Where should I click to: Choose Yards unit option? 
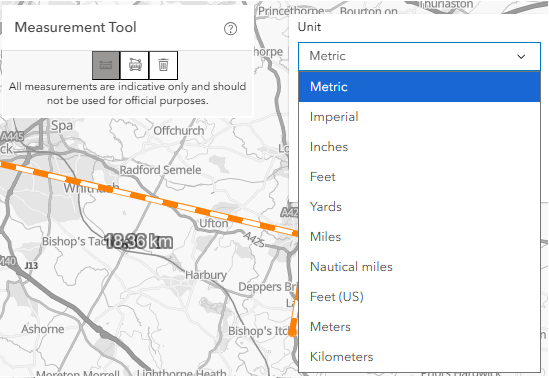(x=419, y=207)
